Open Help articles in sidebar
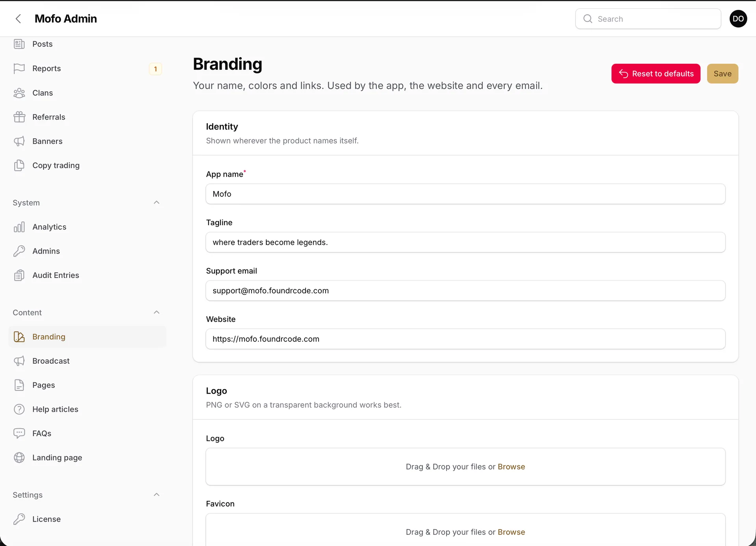This screenshot has width=756, height=546. pos(87,409)
